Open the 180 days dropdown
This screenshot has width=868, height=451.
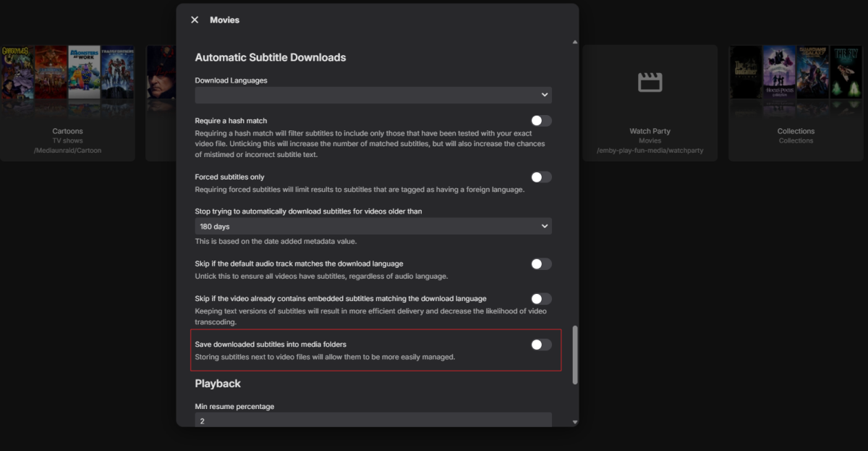tap(373, 227)
